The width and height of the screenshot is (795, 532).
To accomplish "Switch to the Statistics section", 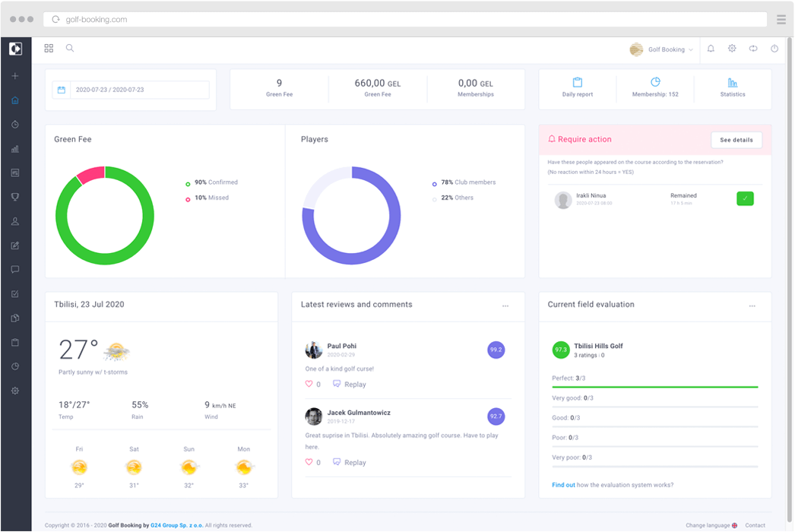I will 732,88.
